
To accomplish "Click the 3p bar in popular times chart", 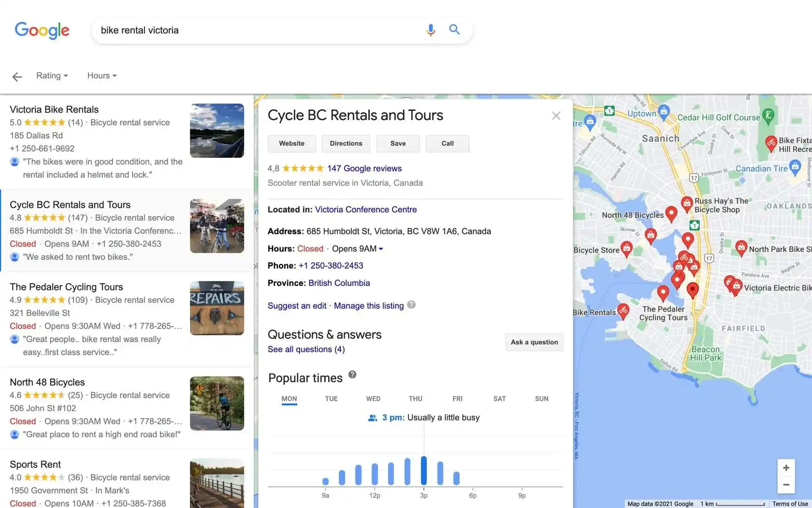I will [424, 470].
